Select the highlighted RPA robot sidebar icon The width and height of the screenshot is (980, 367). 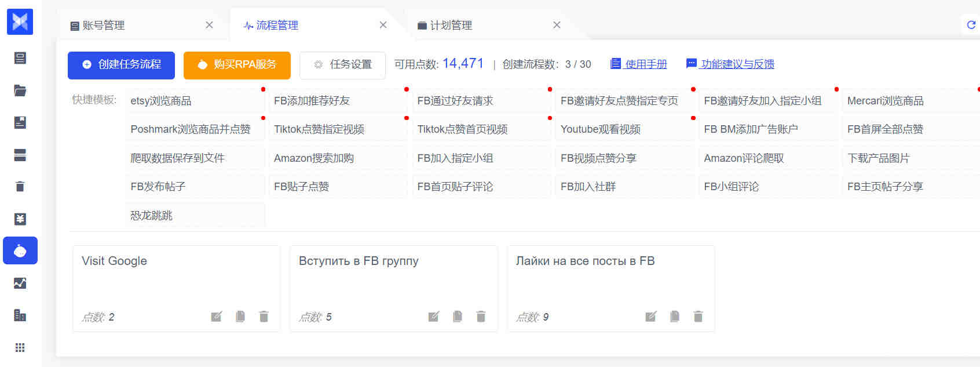20,250
